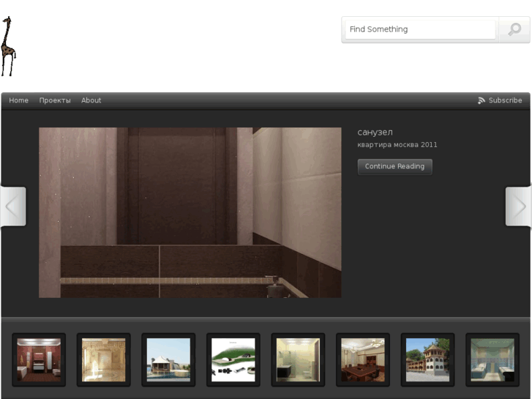Go to next slide with right arrow
The width and height of the screenshot is (532, 399).
point(518,206)
